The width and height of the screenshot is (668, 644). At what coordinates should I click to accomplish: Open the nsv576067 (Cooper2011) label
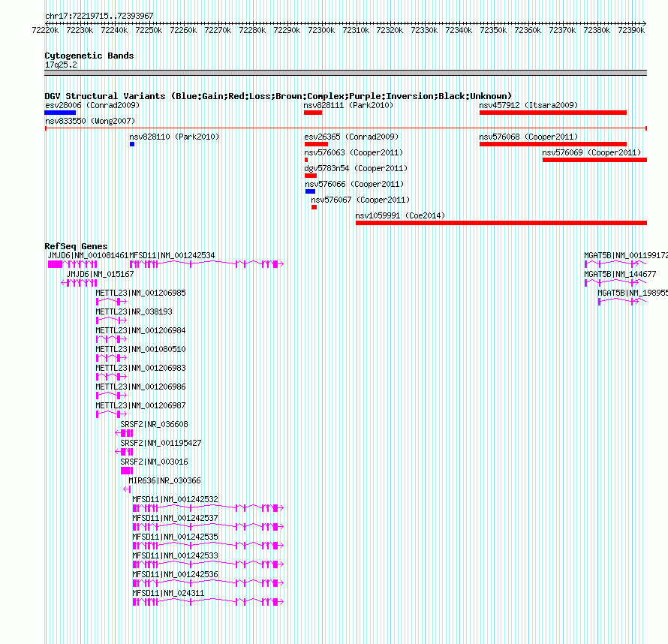click(x=360, y=200)
